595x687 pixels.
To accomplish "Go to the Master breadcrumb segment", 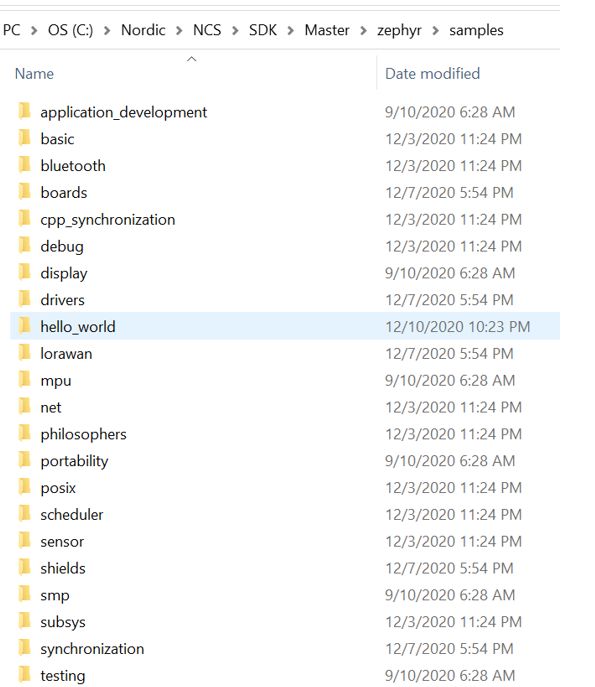I will coord(327,30).
